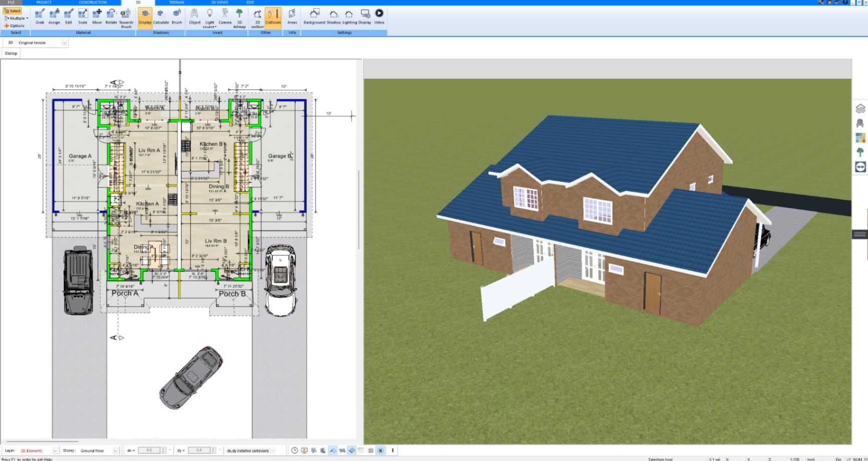Viewport: 868px width, 461px height.
Task: Switch to the CONSTRUCTION ribbon tab
Action: (x=93, y=3)
